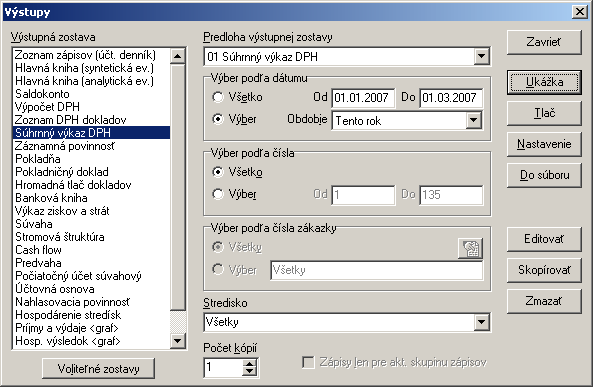Delete template with Zmazať button
Viewport: 593px width, 387px height.
tap(544, 301)
